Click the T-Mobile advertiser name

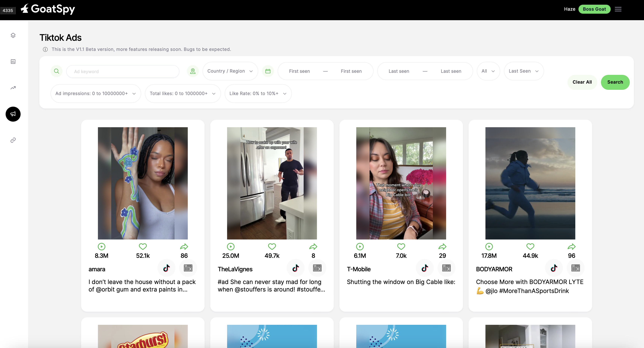359,269
